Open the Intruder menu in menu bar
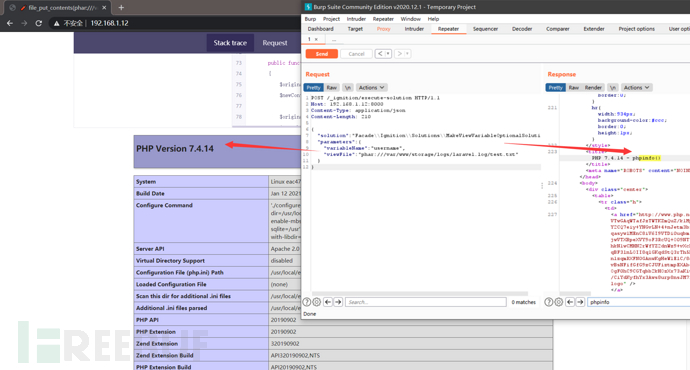Image resolution: width=690 pixels, height=370 pixels. [356, 19]
